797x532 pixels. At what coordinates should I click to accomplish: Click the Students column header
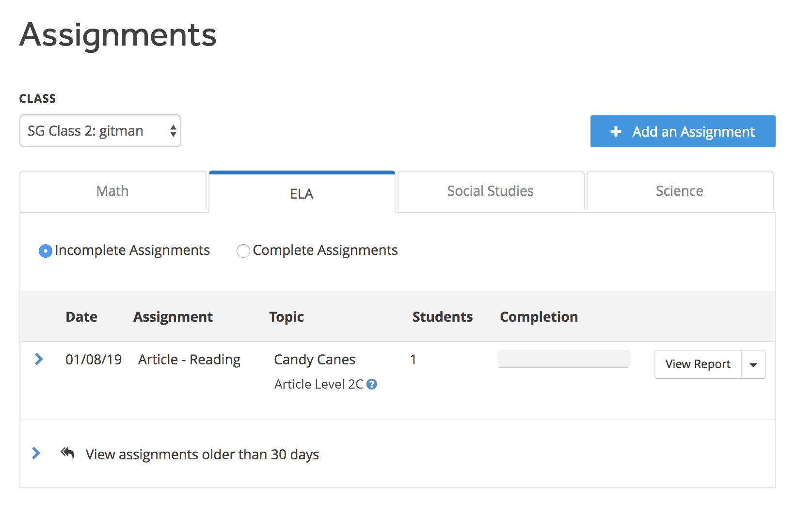(x=443, y=317)
